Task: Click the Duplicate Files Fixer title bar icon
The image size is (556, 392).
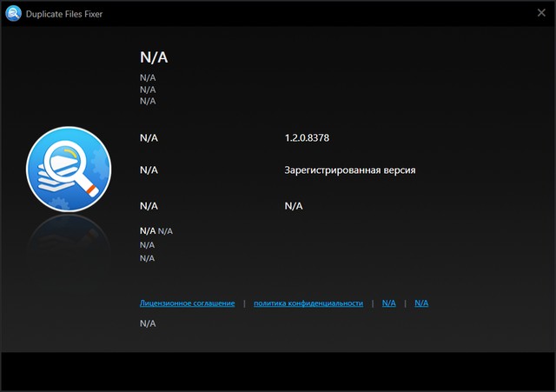Action: point(13,14)
